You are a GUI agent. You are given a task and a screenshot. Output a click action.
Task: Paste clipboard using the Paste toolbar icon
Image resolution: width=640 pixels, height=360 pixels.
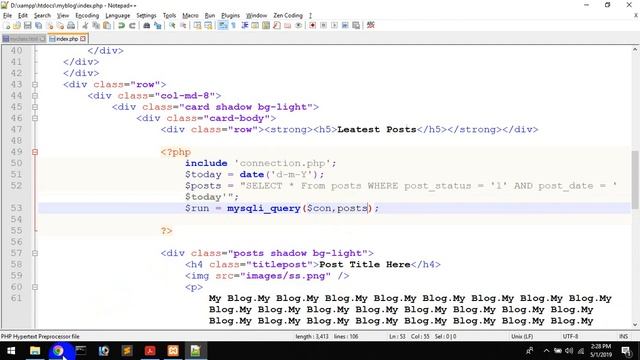(107, 25)
